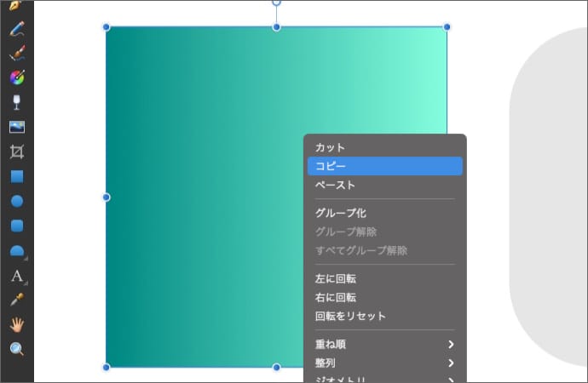Select the Transparency tool wine glass
588x383 pixels.
[x=16, y=102]
